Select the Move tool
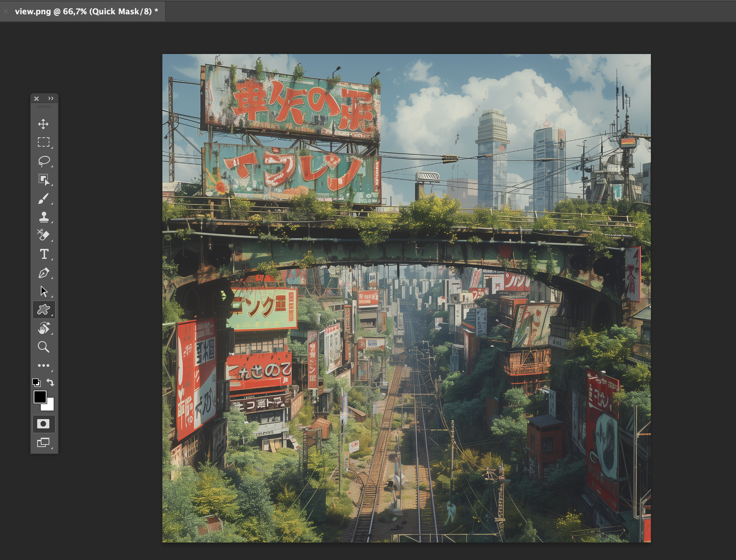The height and width of the screenshot is (560, 736). tap(44, 124)
